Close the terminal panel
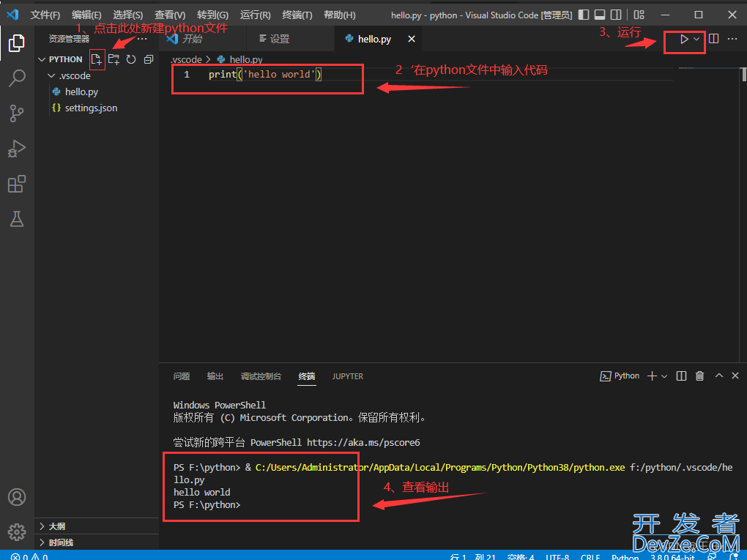This screenshot has height=560, width=747. coord(735,376)
